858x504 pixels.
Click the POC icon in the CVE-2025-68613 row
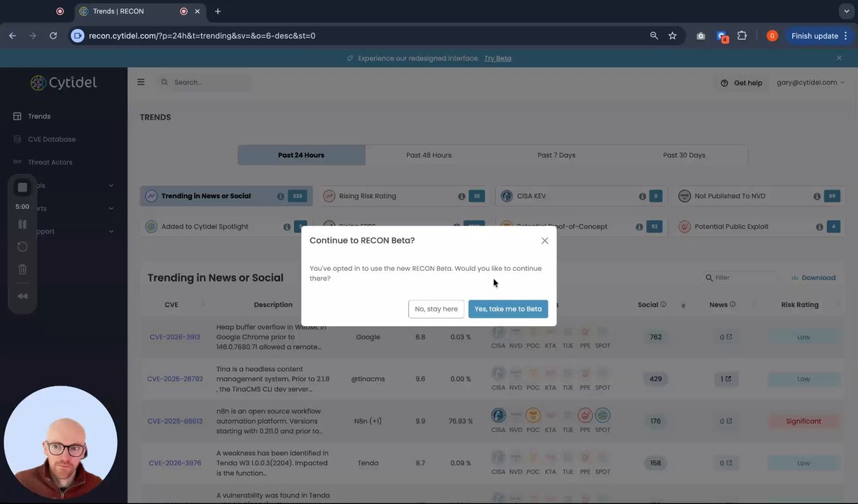click(533, 416)
